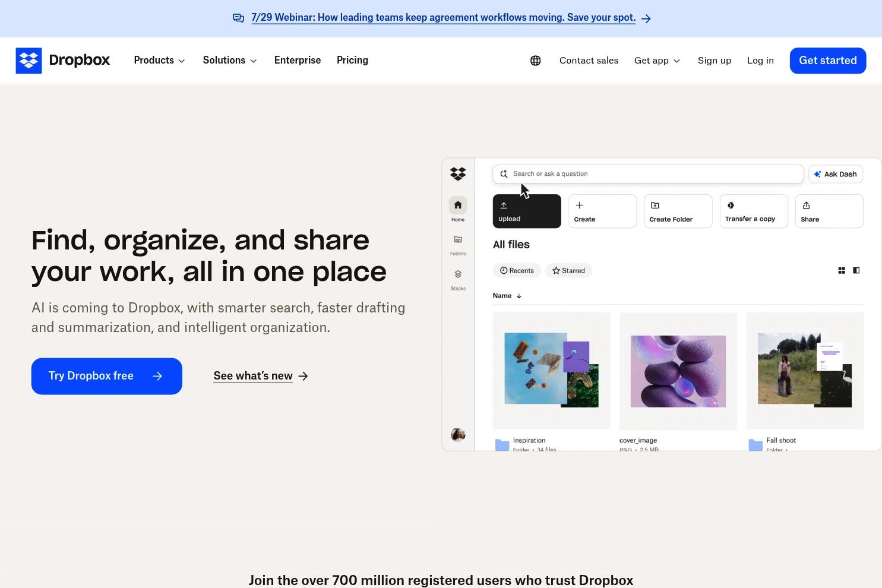Image resolution: width=882 pixels, height=588 pixels.
Task: Click the webinar chat bubble icon
Action: point(238,18)
